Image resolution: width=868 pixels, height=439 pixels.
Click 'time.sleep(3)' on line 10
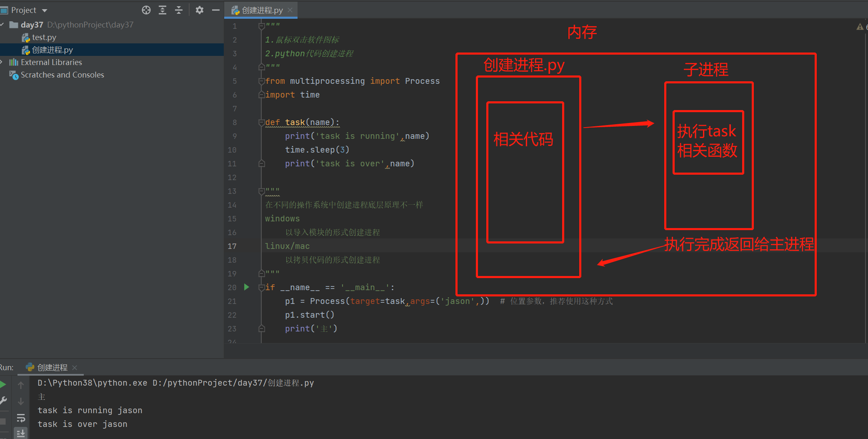[317, 150]
